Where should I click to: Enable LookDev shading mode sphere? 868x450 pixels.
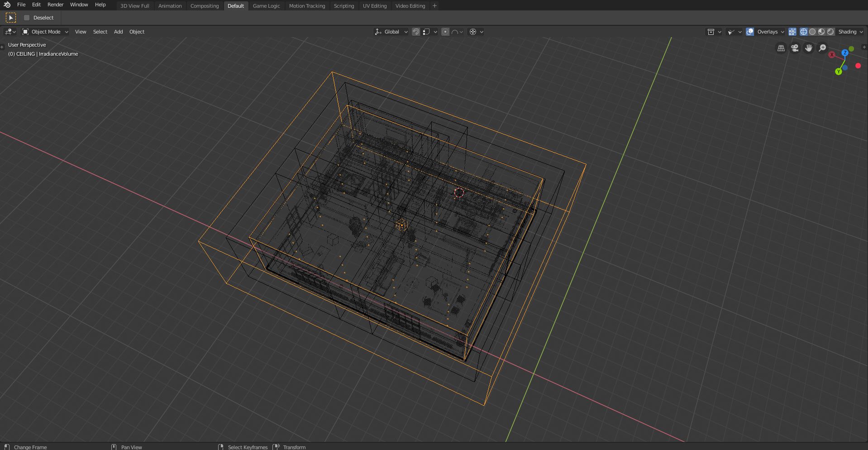click(821, 32)
